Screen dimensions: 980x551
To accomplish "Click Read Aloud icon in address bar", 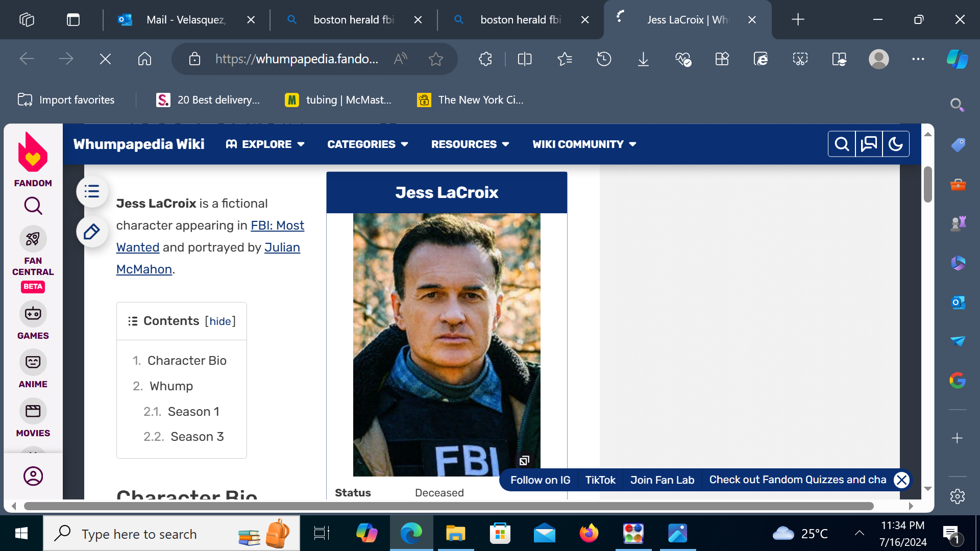I will coord(401,59).
